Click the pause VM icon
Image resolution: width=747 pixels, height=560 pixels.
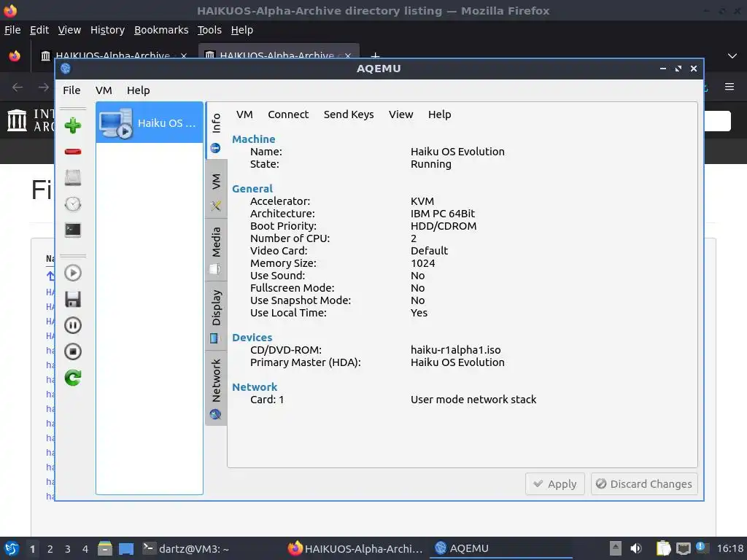click(x=73, y=325)
